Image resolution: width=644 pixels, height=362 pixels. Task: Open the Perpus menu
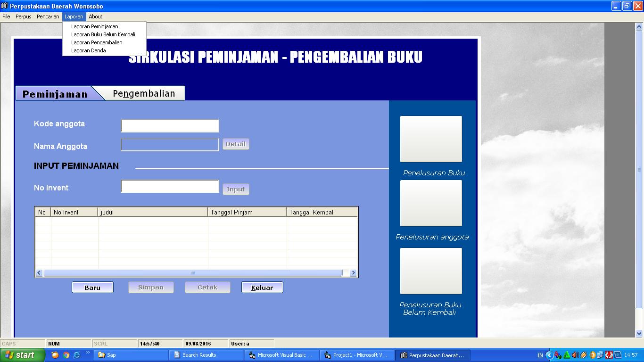pyautogui.click(x=23, y=16)
